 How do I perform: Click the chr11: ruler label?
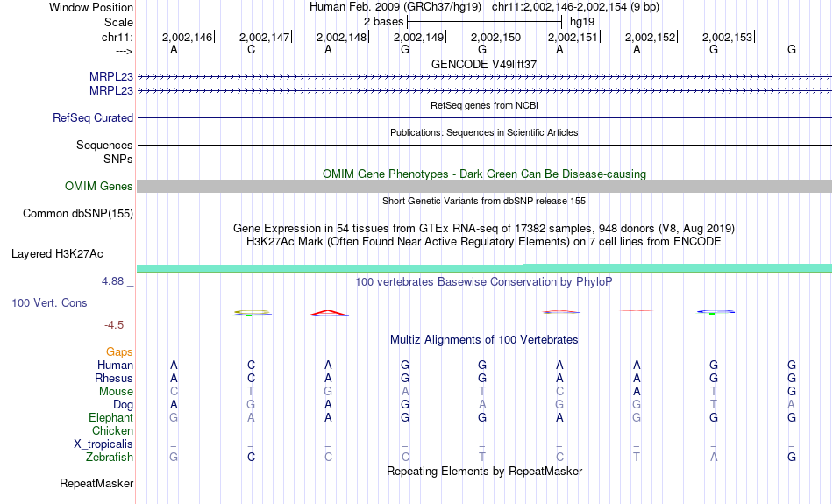tap(117, 37)
